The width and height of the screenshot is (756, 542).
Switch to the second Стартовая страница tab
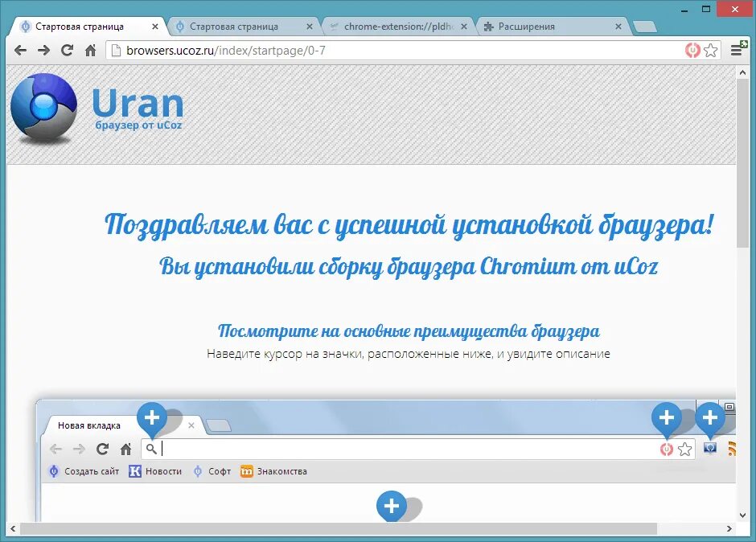tap(244, 27)
